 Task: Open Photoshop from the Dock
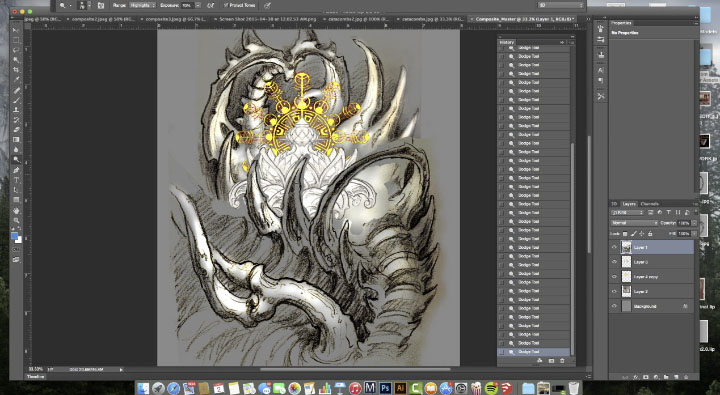click(x=385, y=388)
